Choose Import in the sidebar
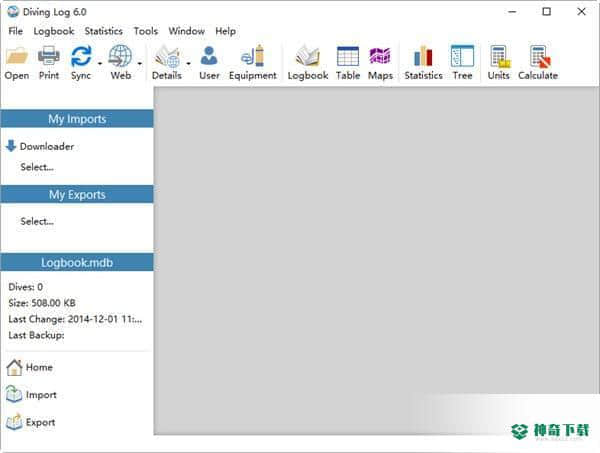The image size is (600, 453). (x=41, y=395)
